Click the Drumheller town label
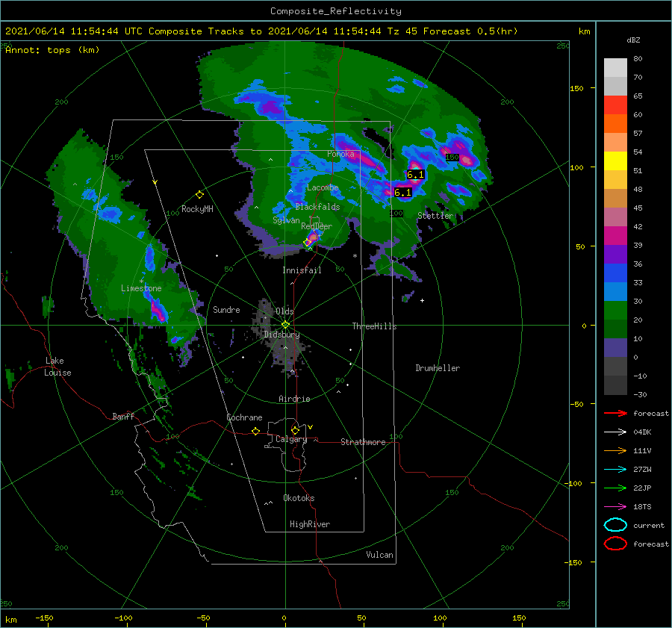 click(x=438, y=368)
